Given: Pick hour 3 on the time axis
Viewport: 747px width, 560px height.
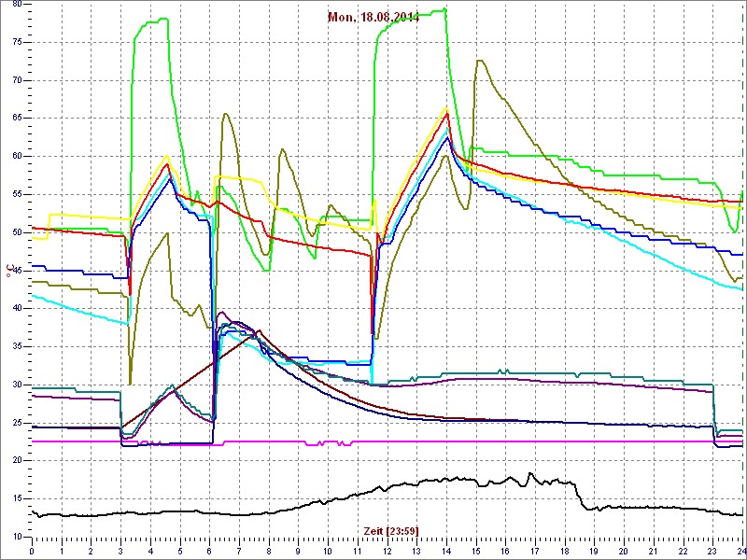Looking at the screenshot, I should click(120, 551).
